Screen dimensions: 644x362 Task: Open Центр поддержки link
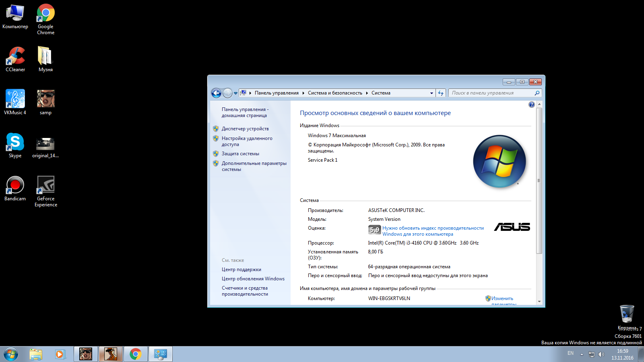(x=241, y=269)
